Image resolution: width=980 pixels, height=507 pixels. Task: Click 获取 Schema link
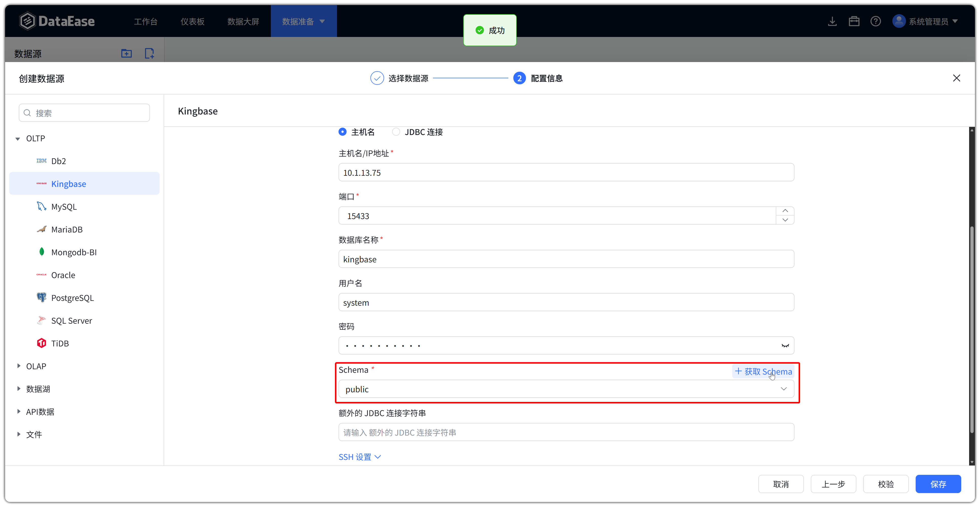(x=763, y=371)
